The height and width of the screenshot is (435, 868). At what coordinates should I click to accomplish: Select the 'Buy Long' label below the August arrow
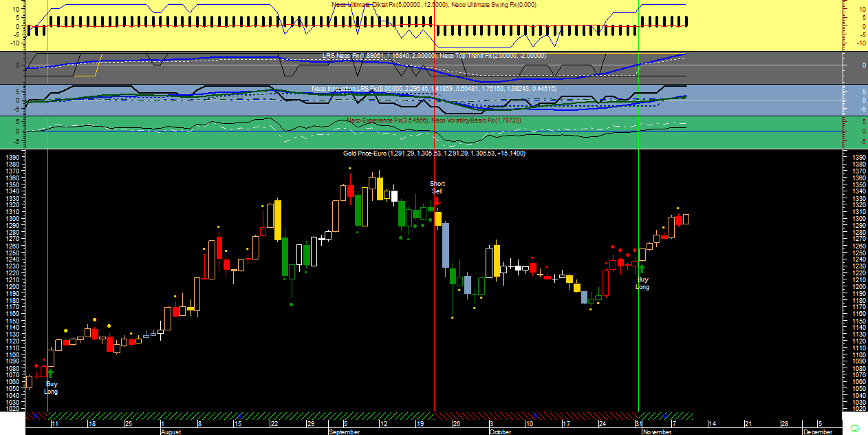point(51,388)
